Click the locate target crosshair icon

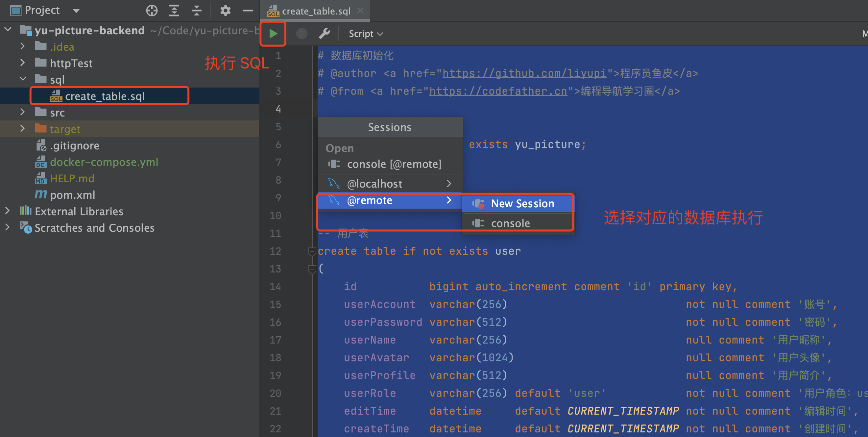click(152, 11)
